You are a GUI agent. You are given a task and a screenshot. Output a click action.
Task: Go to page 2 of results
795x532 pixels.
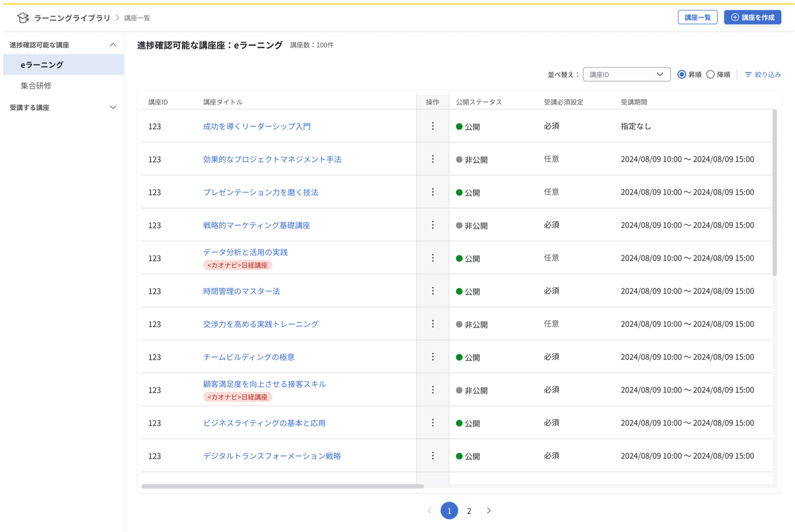pyautogui.click(x=469, y=511)
